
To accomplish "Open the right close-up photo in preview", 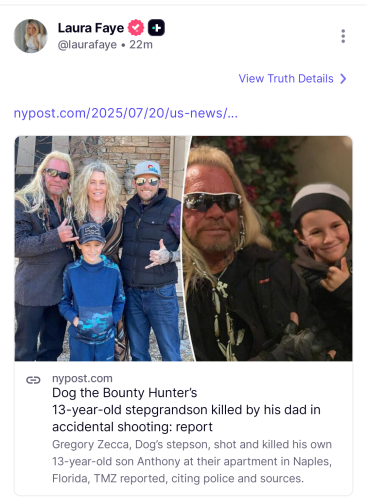I will click(x=268, y=249).
